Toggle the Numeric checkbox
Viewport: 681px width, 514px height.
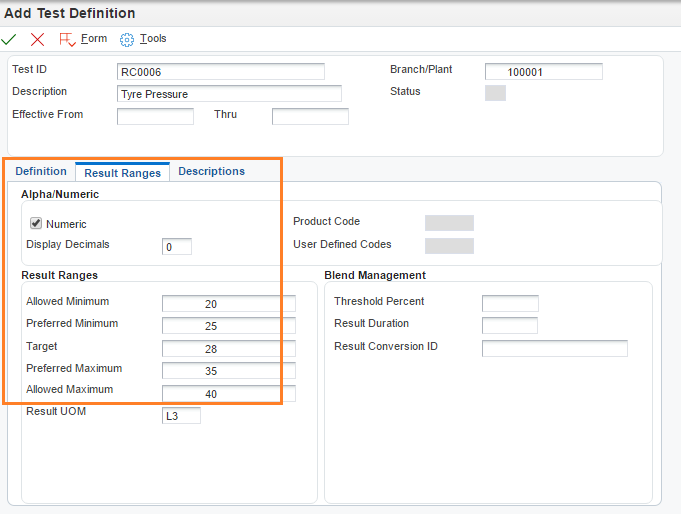coord(36,224)
